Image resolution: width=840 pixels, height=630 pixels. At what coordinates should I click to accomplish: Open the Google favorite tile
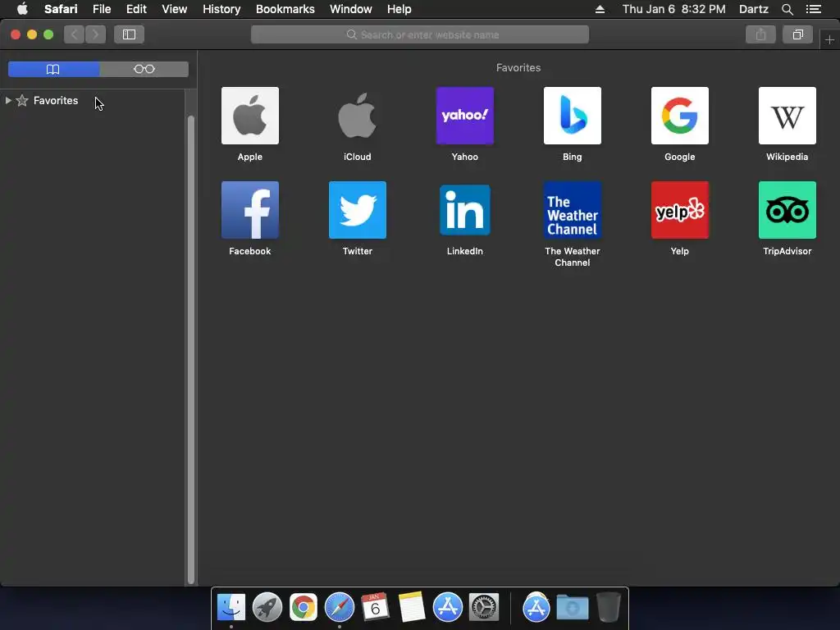pyautogui.click(x=680, y=116)
